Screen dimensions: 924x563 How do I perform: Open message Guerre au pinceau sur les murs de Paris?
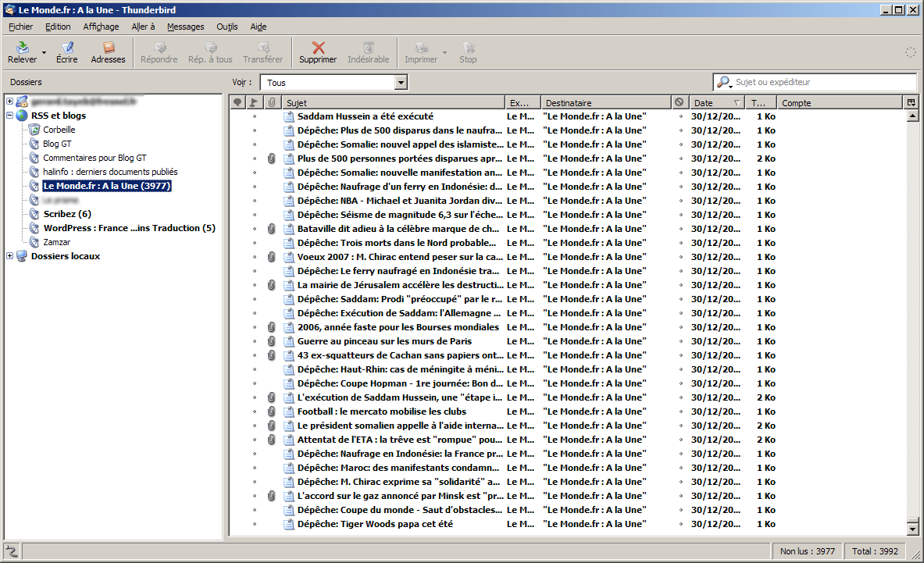[384, 341]
